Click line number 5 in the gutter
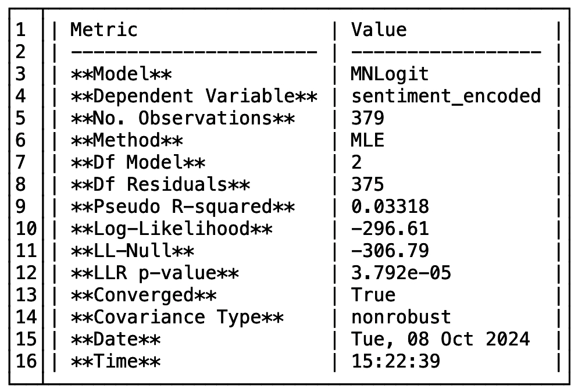The image size is (578, 392). tap(21, 118)
